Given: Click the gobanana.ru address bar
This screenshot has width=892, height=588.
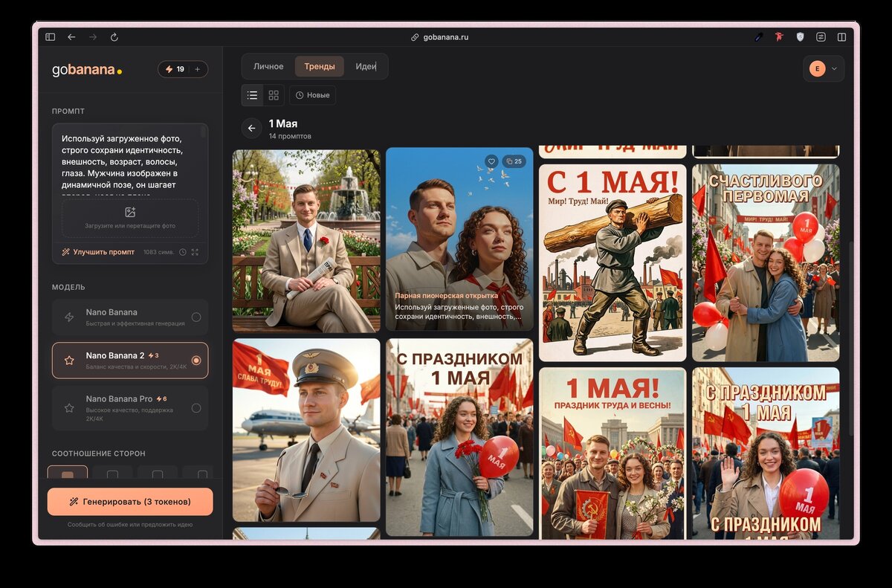Looking at the screenshot, I should pyautogui.click(x=440, y=37).
